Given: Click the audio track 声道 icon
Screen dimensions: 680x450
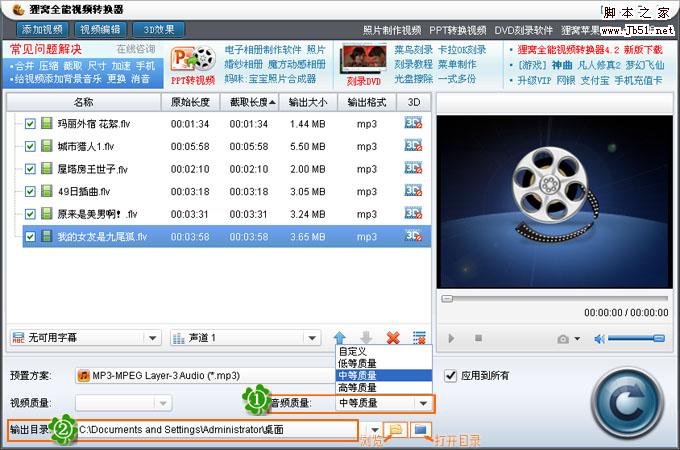Looking at the screenshot, I should pos(178,338).
